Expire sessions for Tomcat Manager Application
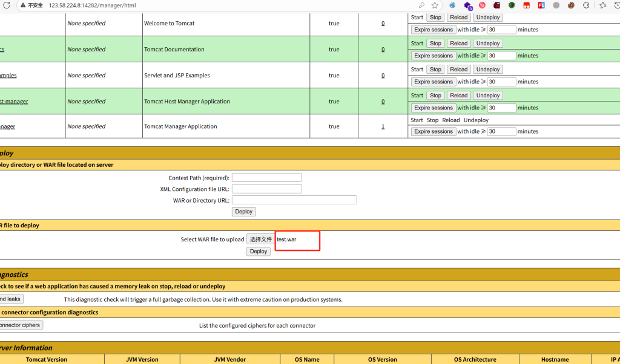 pyautogui.click(x=434, y=131)
